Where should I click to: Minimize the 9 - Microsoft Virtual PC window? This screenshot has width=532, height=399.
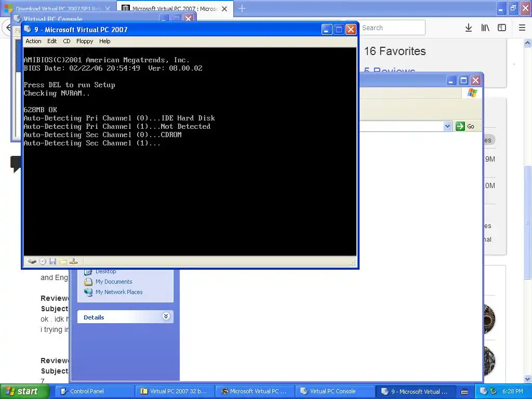point(326,30)
